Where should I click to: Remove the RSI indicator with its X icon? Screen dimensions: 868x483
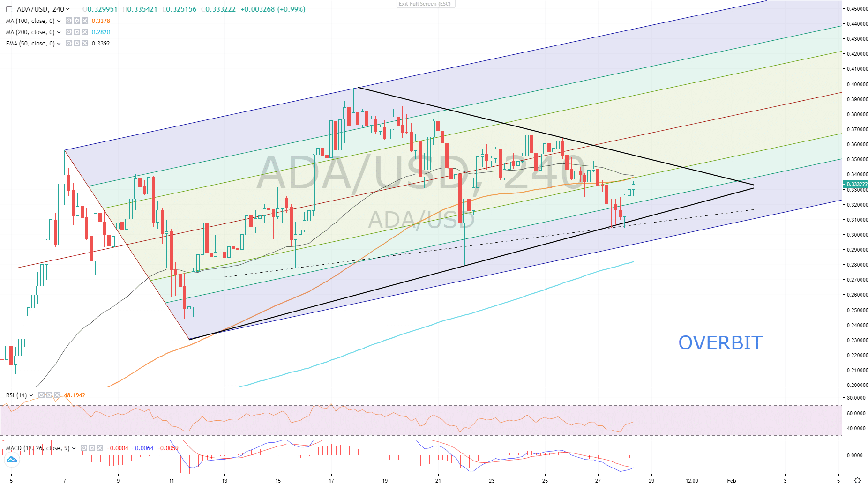(x=57, y=395)
